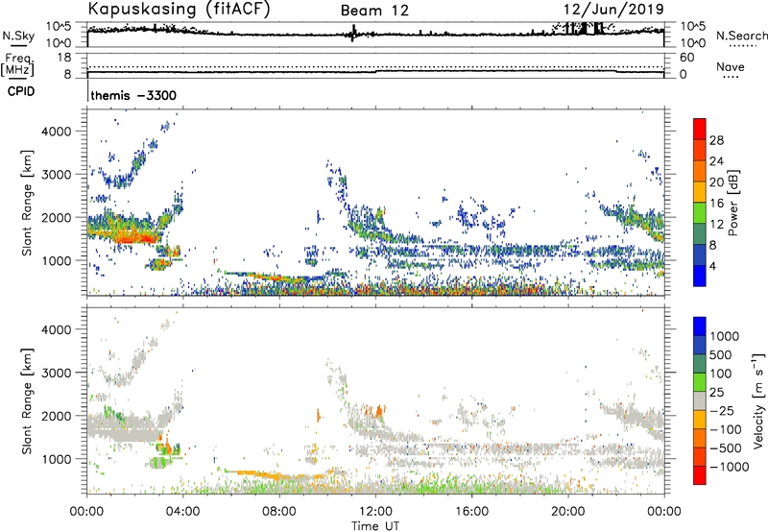Screen dimensions: 768x532
Task: Click the velocity panel 'Slant Range [km]' label
Action: (x=27, y=400)
